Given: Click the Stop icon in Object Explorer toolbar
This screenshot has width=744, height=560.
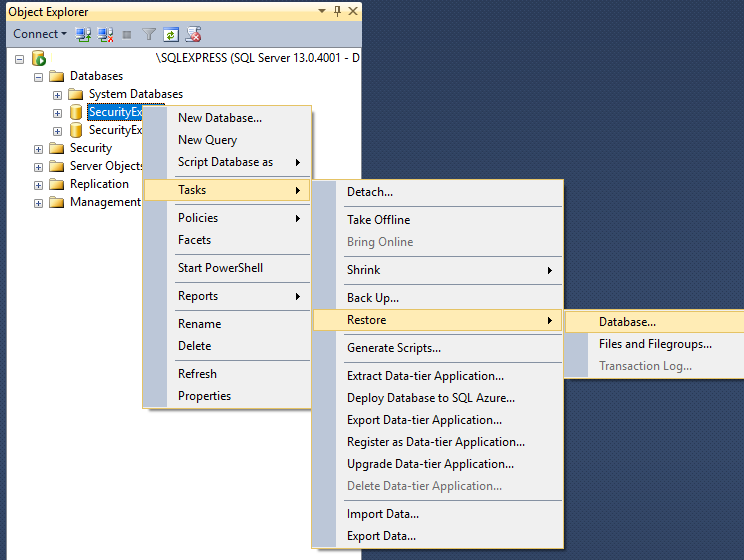Looking at the screenshot, I should tap(127, 35).
